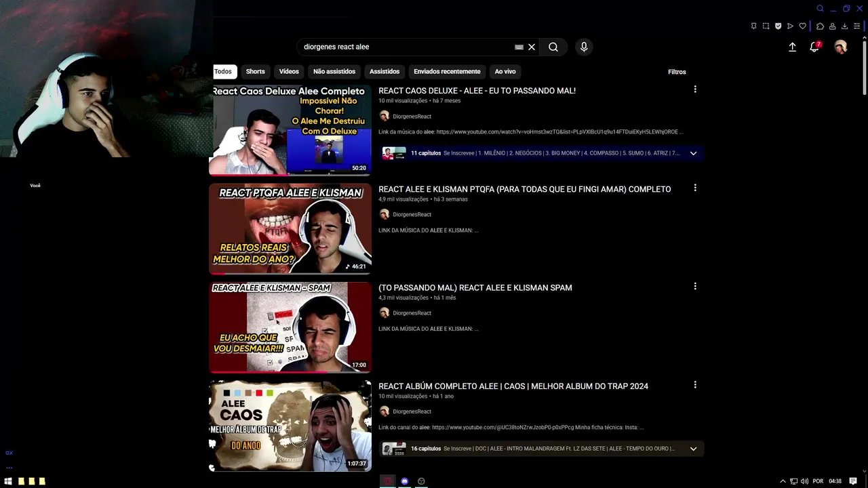Click the POR language indicator in the tray

[818, 481]
